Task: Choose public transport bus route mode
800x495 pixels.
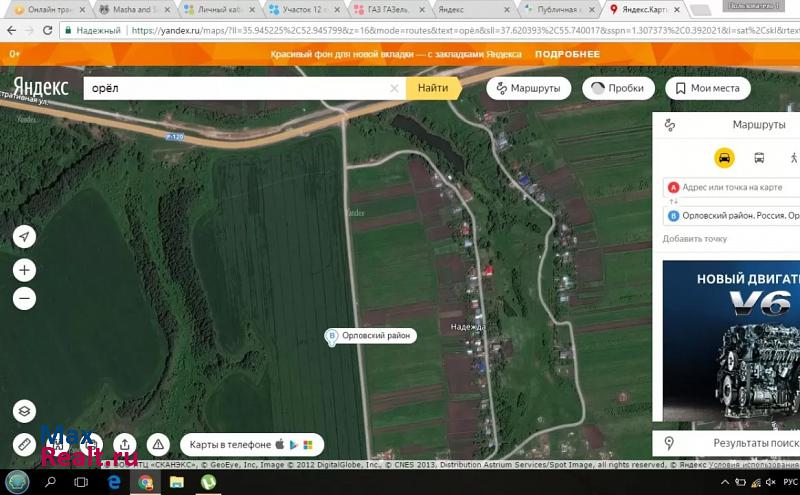Action: pos(759,158)
